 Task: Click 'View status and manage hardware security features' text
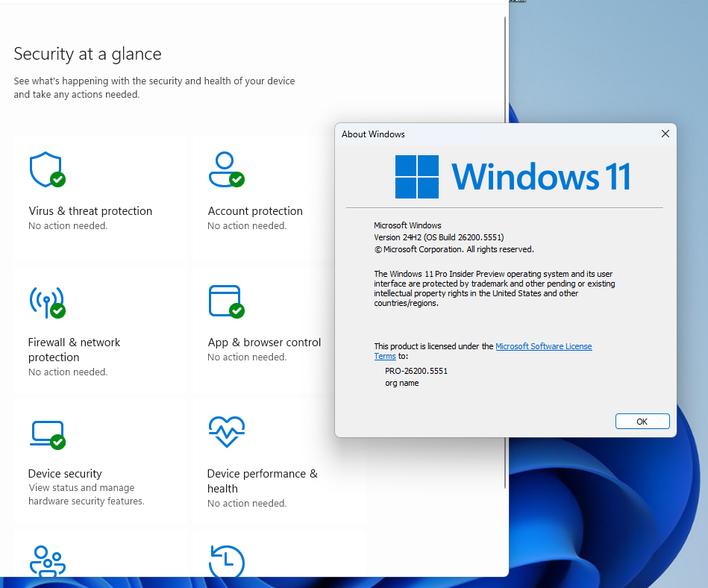coord(87,495)
